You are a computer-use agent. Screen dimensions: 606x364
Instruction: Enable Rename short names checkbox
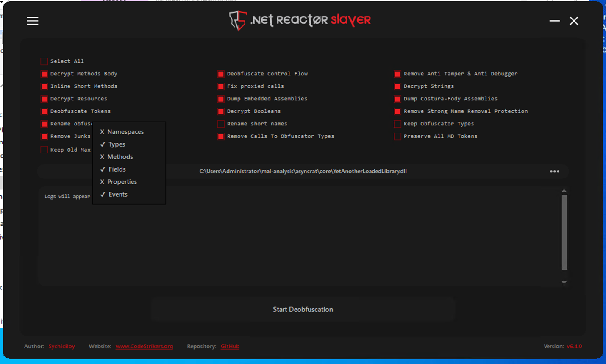coord(221,124)
